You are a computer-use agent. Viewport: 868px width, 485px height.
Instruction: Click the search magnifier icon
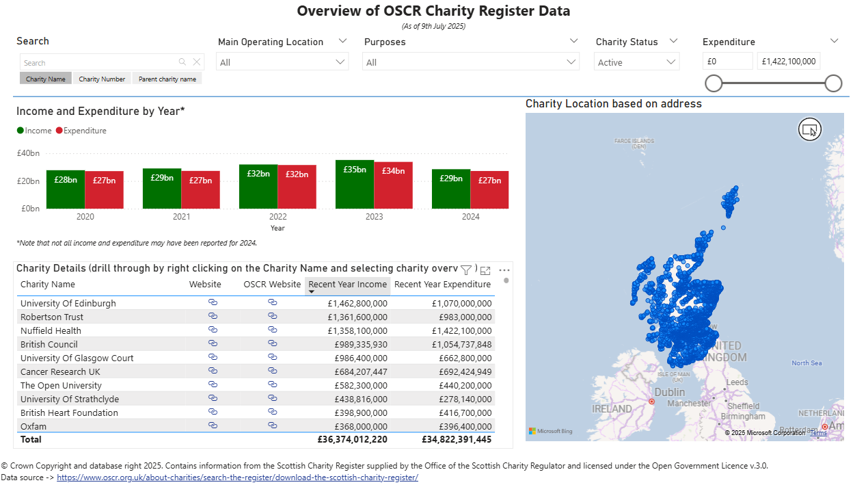click(182, 62)
